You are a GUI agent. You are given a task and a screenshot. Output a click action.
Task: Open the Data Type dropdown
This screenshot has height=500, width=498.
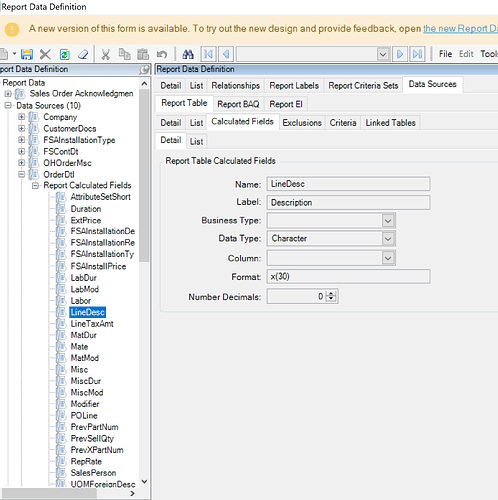click(388, 239)
